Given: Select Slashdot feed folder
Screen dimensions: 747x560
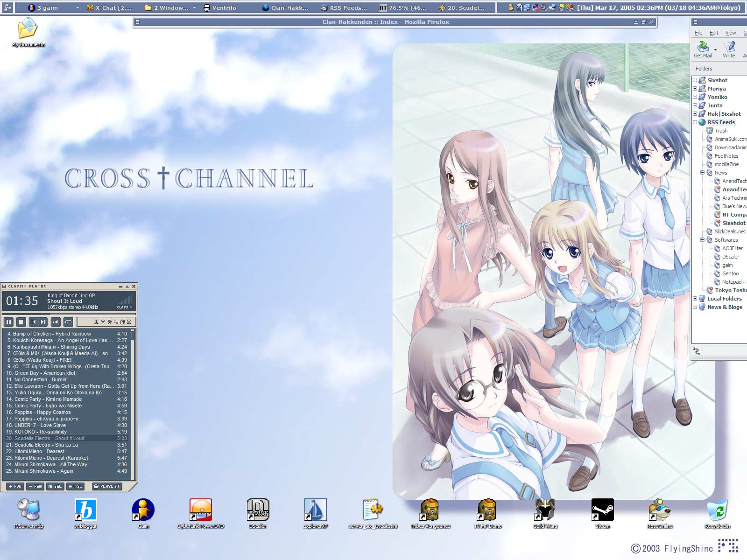Looking at the screenshot, I should 730,223.
